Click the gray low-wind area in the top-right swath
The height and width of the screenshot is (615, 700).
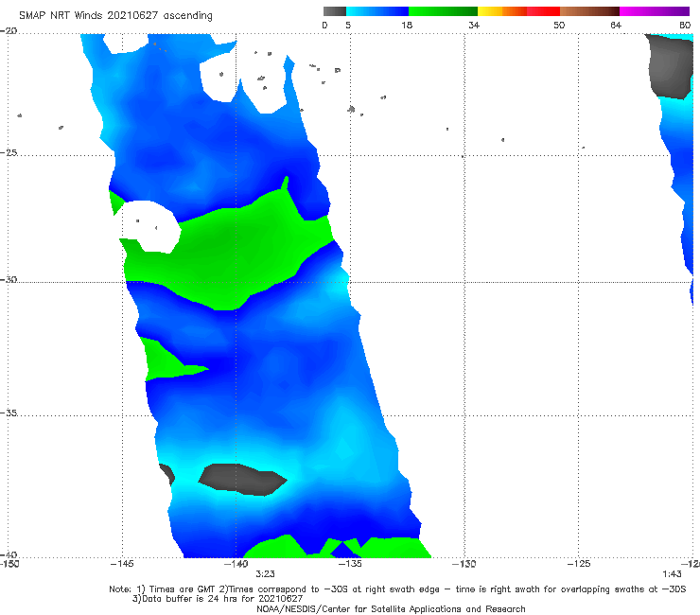pyautogui.click(x=671, y=66)
